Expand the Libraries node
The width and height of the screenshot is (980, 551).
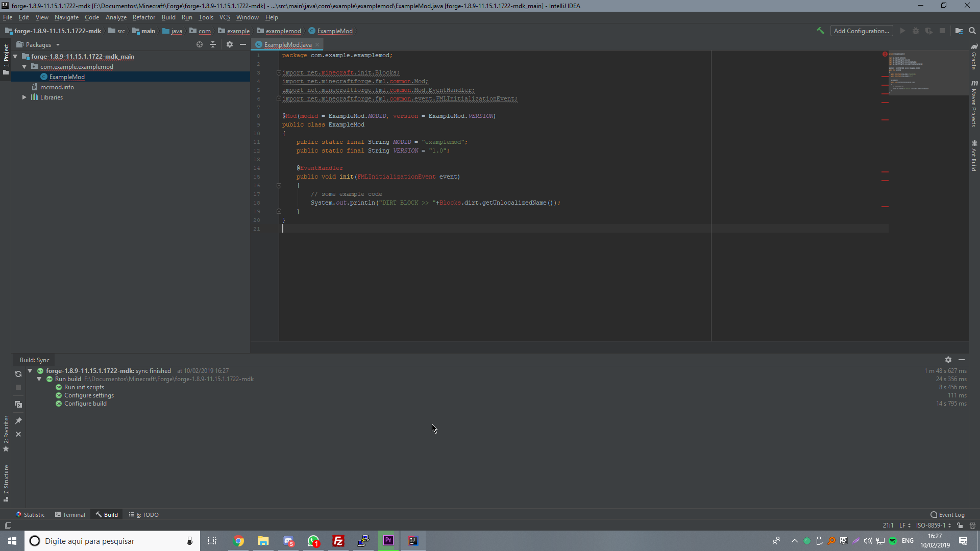pyautogui.click(x=24, y=97)
